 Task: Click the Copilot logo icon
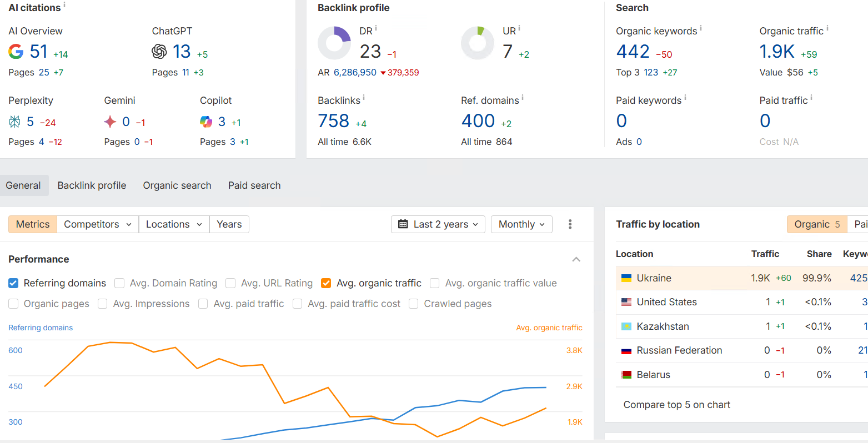206,122
